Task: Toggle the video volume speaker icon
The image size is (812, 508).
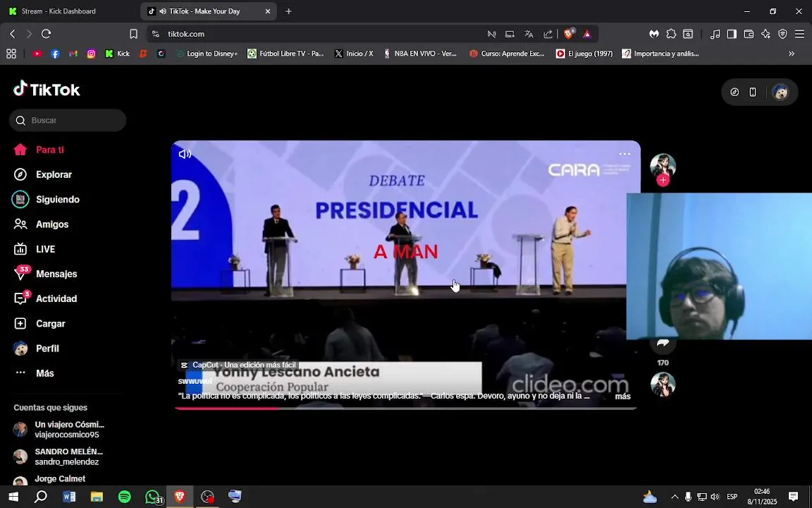Action: click(x=185, y=154)
